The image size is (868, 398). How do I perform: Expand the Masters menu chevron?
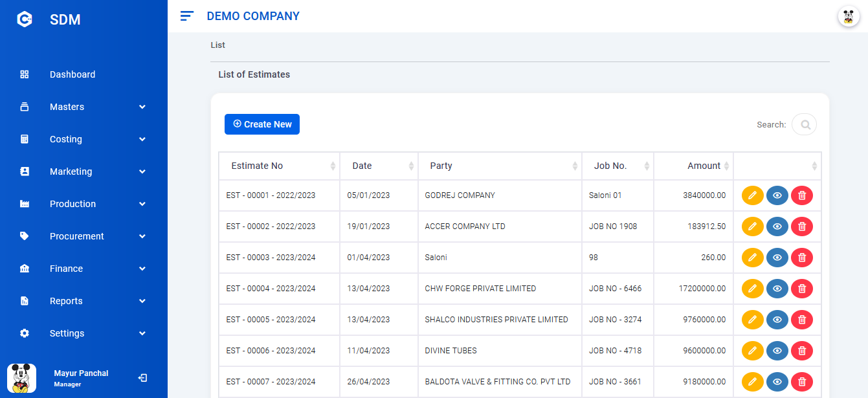tap(142, 107)
